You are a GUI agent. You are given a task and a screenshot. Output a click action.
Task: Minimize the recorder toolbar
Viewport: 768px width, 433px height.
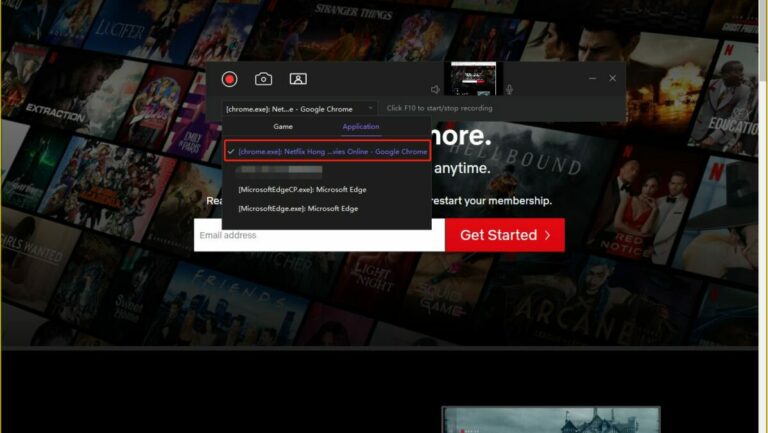[589, 78]
